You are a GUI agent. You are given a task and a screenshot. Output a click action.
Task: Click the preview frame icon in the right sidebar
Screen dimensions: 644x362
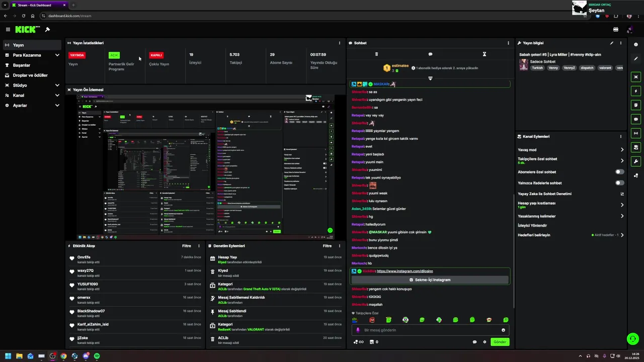click(x=636, y=77)
